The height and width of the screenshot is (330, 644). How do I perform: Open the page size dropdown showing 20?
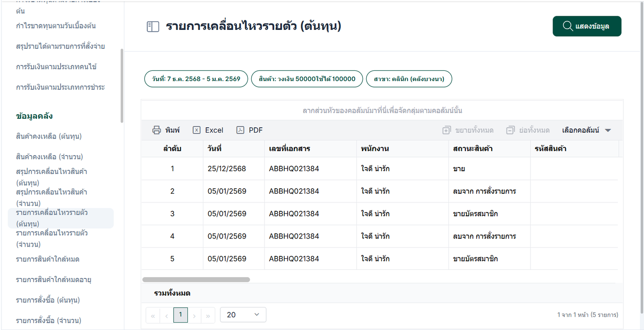(x=243, y=315)
